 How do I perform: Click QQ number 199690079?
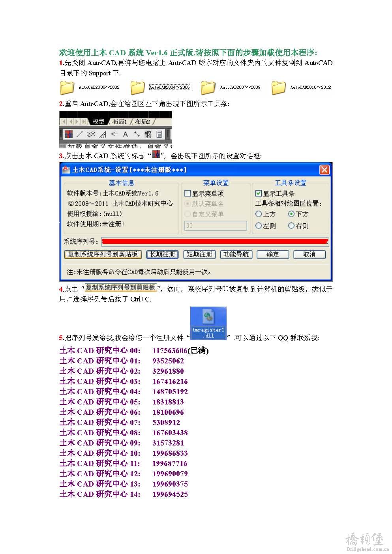click(170, 474)
